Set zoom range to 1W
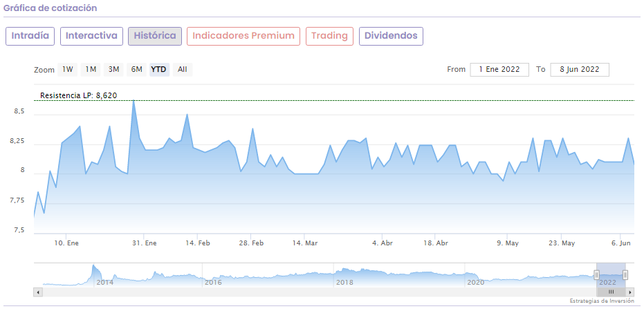The width and height of the screenshot is (644, 311). 67,70
